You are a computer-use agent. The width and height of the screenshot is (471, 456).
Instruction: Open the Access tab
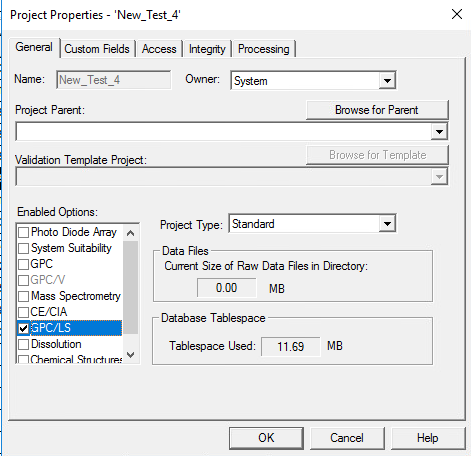click(x=159, y=49)
